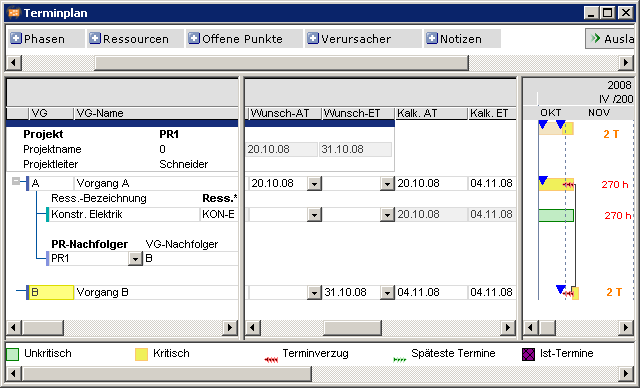Click the top toolbar scrollbar thumb
Image resolution: width=640 pixels, height=388 pixels.
(281, 63)
